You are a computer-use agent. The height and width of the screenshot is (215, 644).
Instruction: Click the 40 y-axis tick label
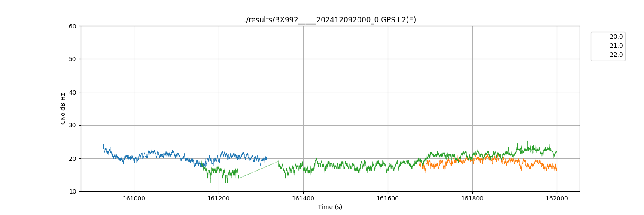[x=73, y=92]
